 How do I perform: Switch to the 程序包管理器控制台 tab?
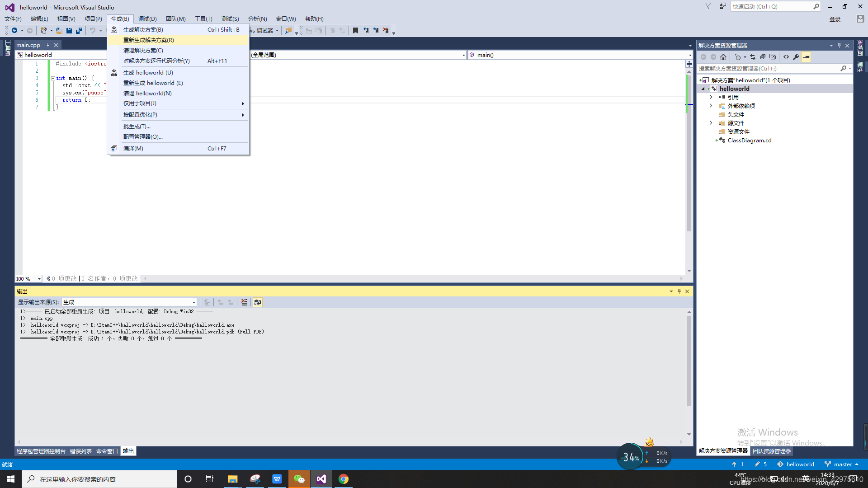pos(41,451)
